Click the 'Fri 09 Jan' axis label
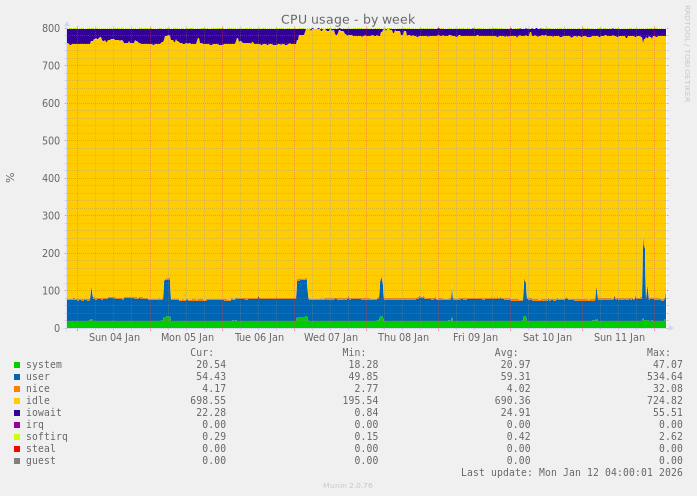The height and width of the screenshot is (496, 697). (475, 338)
